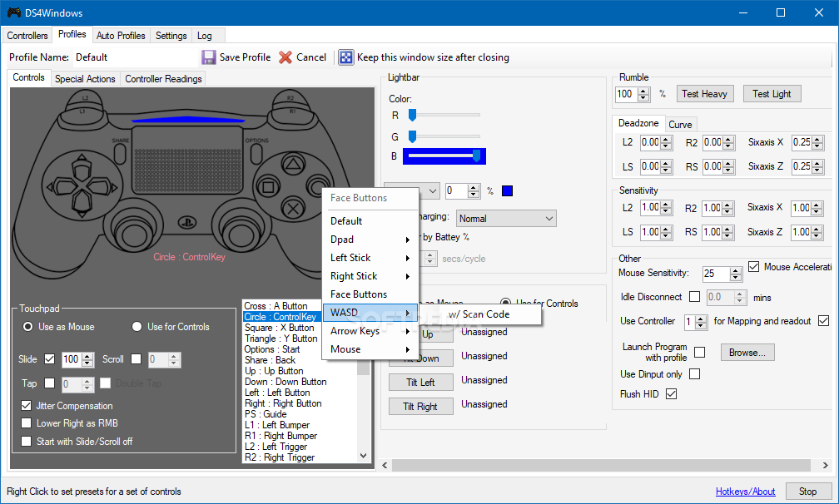Click the Test Light rumble button
Screen dimensions: 839x504
tap(772, 93)
